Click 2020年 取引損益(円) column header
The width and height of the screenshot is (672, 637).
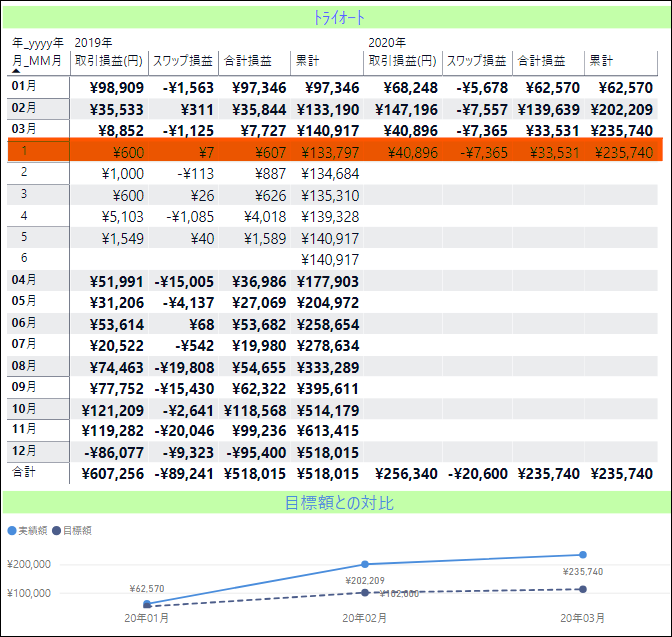coord(402,60)
